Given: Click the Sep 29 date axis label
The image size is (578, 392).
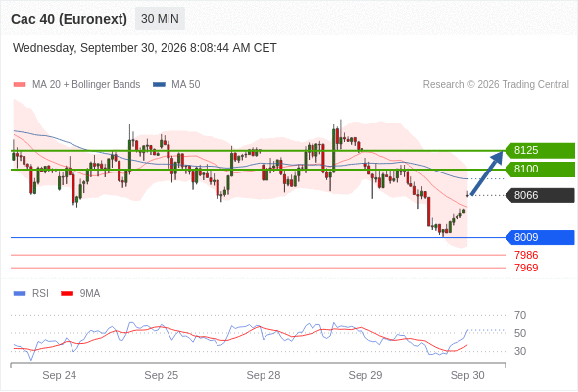Looking at the screenshot, I should click(365, 375).
